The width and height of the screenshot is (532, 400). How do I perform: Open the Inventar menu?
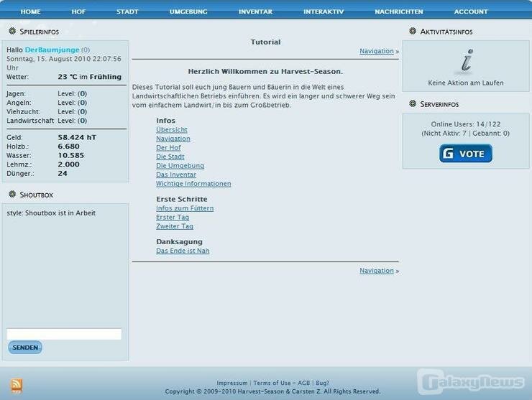click(255, 11)
